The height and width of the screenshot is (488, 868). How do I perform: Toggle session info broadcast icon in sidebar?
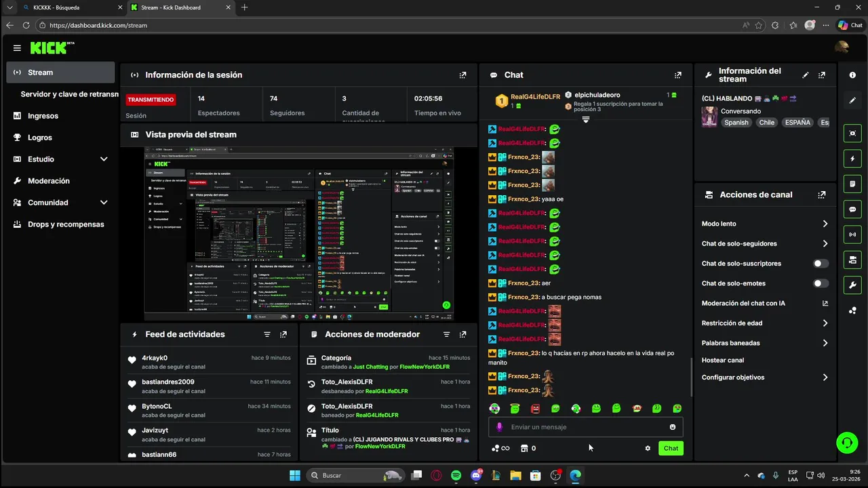(x=852, y=235)
